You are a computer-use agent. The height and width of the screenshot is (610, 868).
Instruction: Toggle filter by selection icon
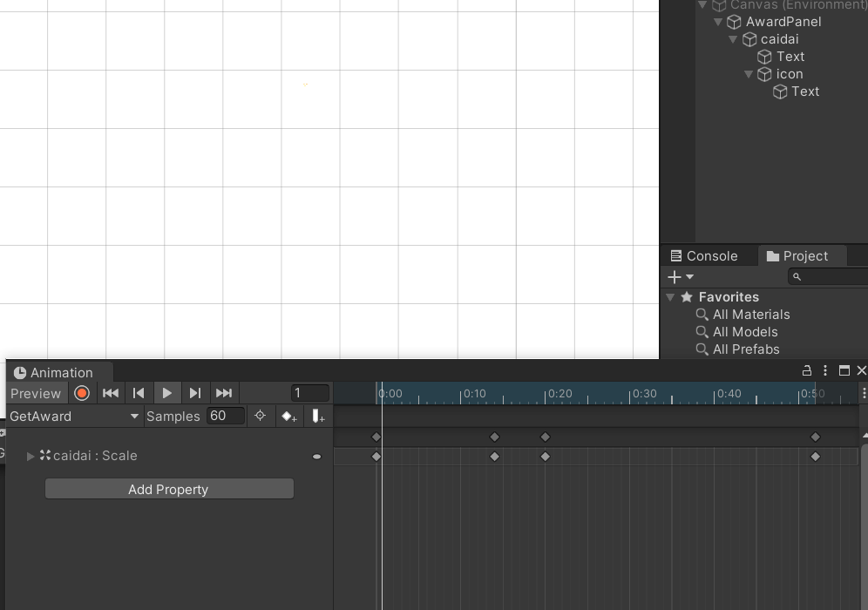[x=261, y=416]
